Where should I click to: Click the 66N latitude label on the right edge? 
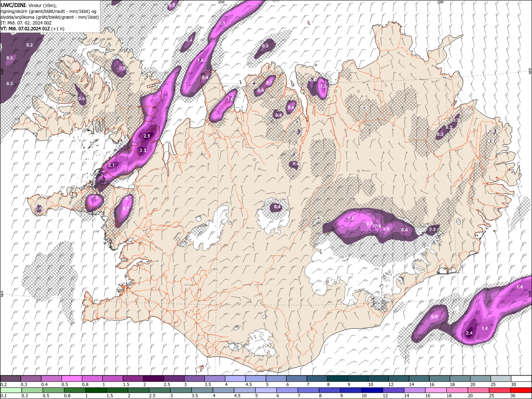point(530,72)
